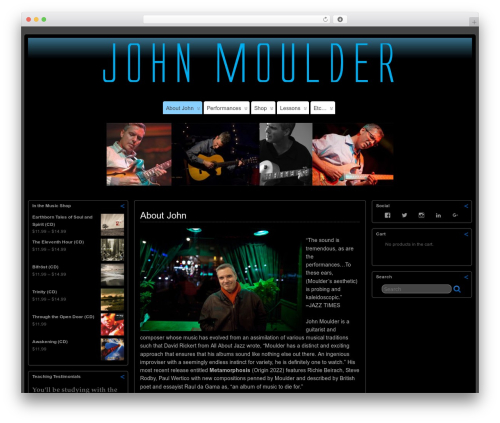This screenshot has height=423, width=500.
Task: Click the black-and-white banner photo
Action: pos(286,154)
